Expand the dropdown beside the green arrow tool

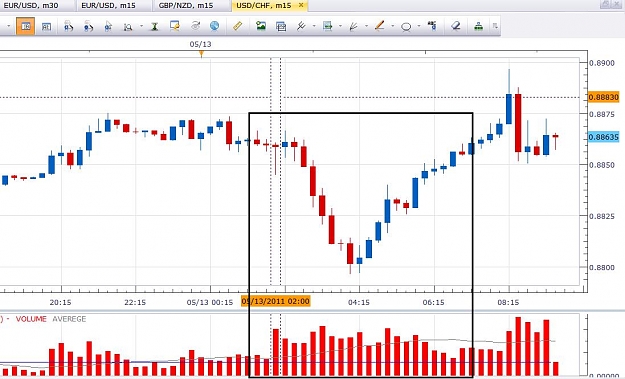tap(340, 27)
